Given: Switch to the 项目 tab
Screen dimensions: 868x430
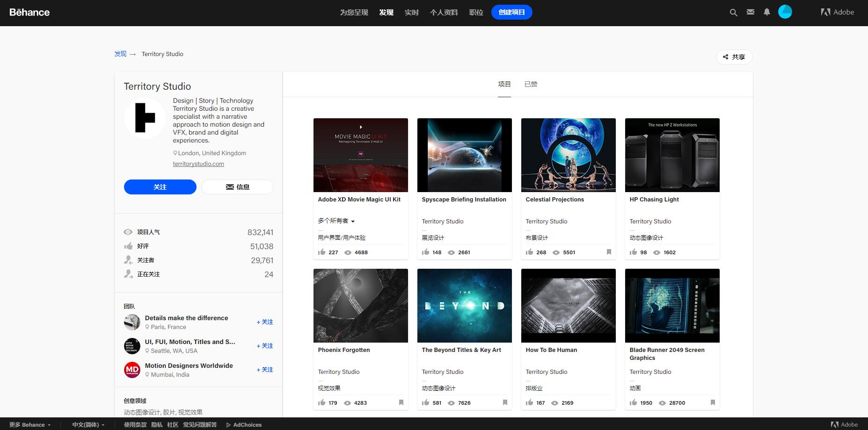Looking at the screenshot, I should tap(504, 84).
